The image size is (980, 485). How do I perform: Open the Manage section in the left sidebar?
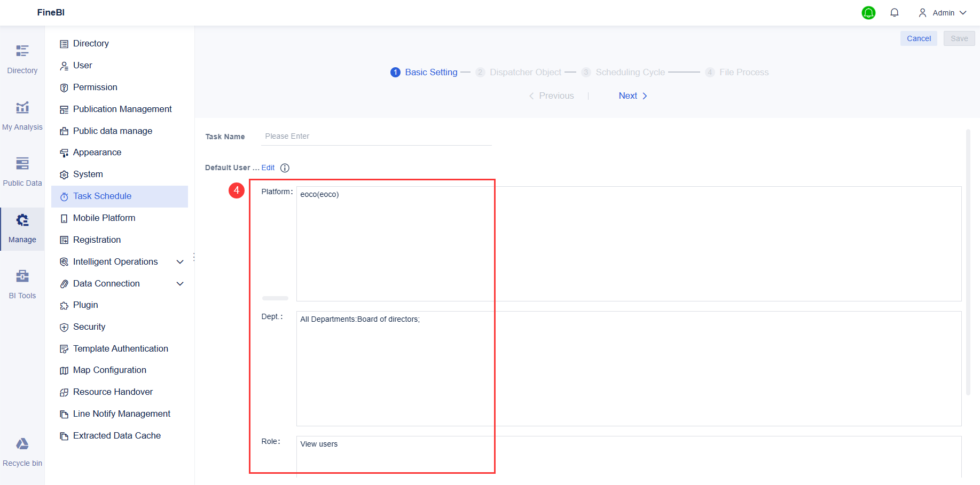[22, 228]
